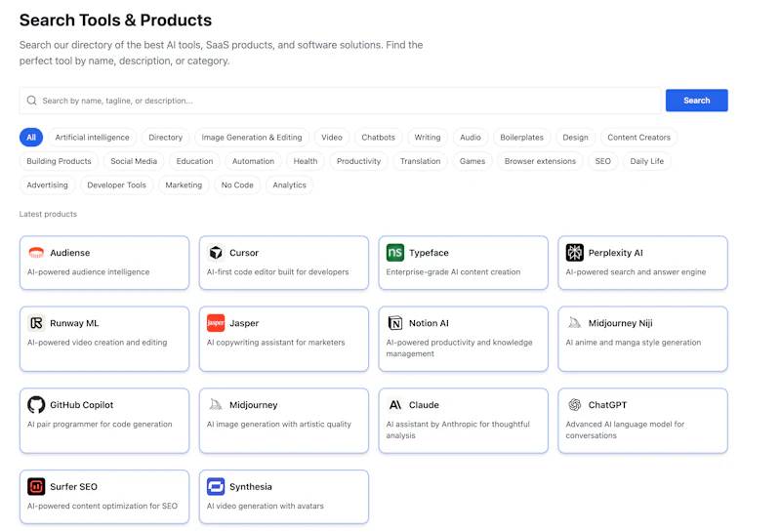Filter by Translation category
Viewport: 781px width, 532px height.
(421, 161)
